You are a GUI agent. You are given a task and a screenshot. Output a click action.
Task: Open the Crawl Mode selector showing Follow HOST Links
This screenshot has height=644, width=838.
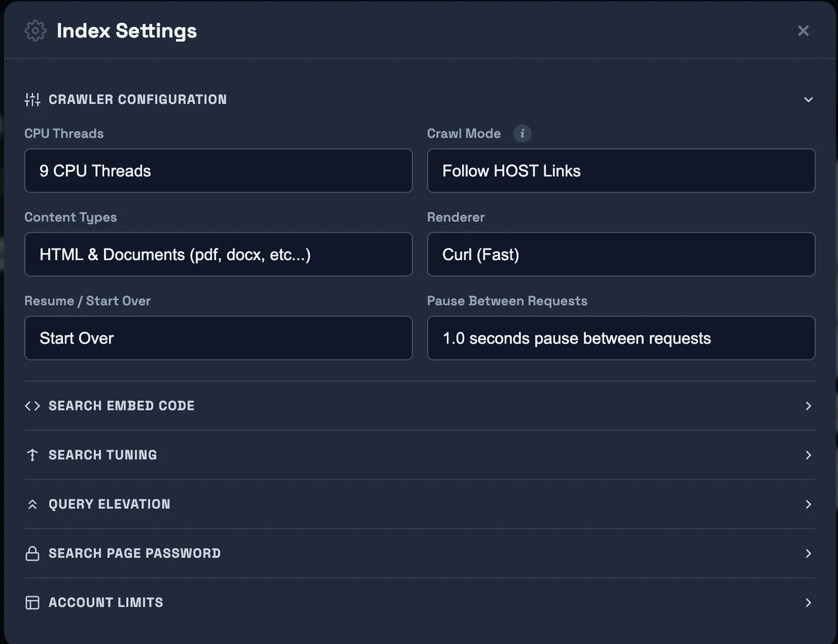[621, 171]
